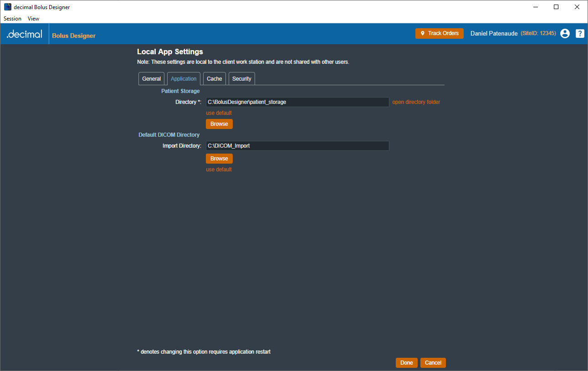This screenshot has height=371, width=588.
Task: Select the Application tab
Action: point(184,79)
